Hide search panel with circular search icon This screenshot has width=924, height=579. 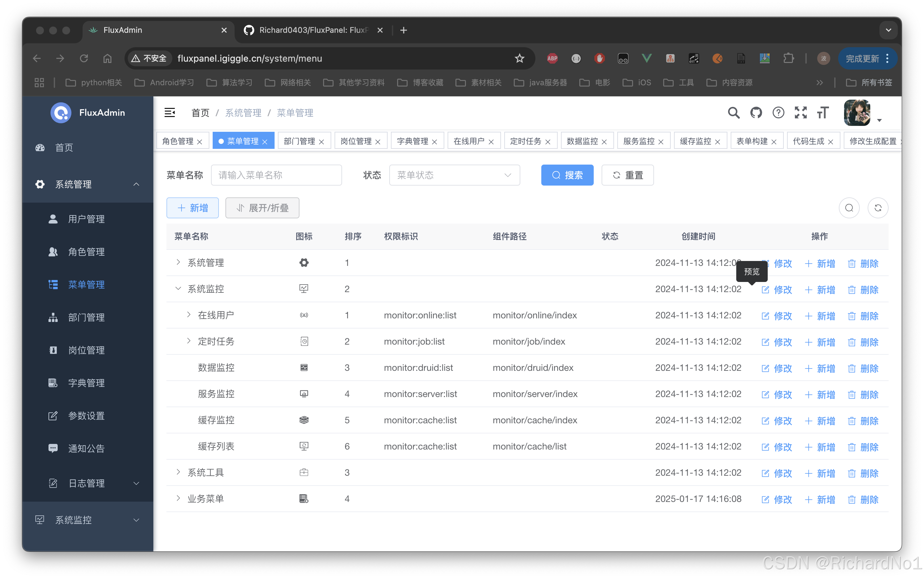(849, 208)
